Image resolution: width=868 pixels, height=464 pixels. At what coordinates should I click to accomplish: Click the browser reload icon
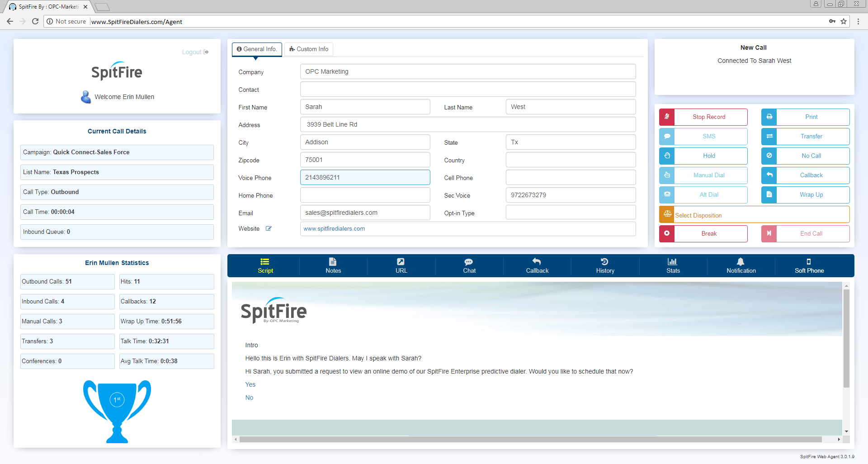coord(35,21)
